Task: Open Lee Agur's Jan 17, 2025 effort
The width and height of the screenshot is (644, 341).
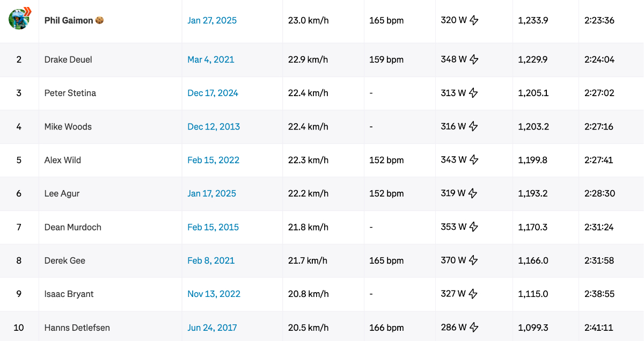Action: tap(211, 193)
